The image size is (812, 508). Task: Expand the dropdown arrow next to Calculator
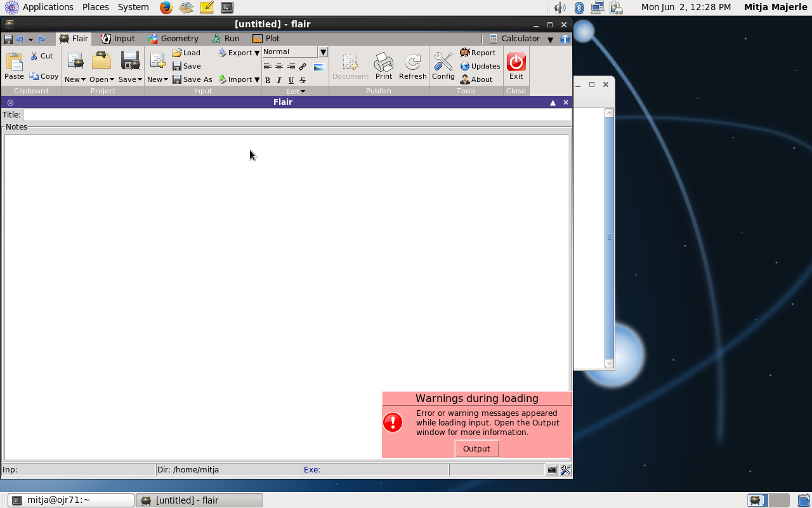(550, 39)
